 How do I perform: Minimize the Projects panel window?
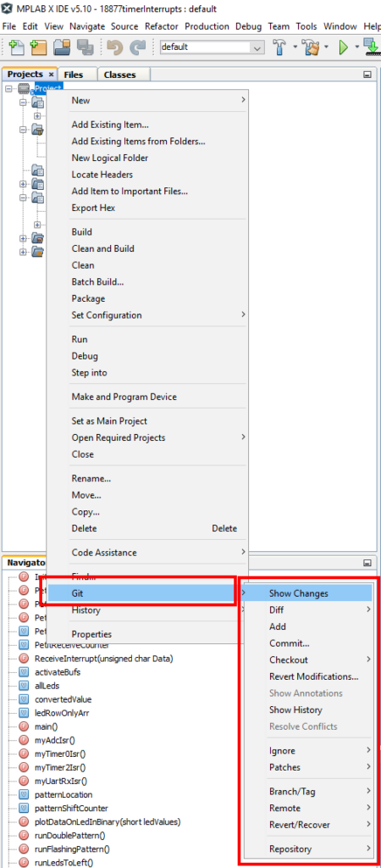click(367, 75)
